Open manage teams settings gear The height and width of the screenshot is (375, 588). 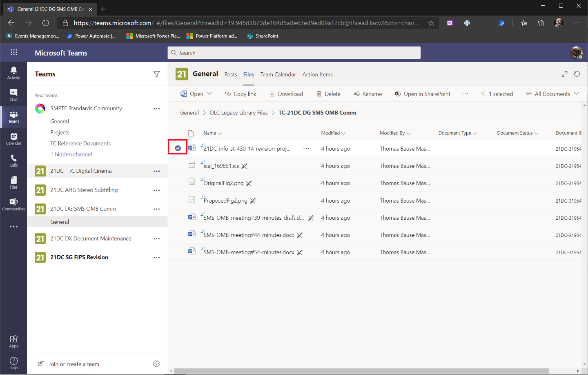(156, 364)
